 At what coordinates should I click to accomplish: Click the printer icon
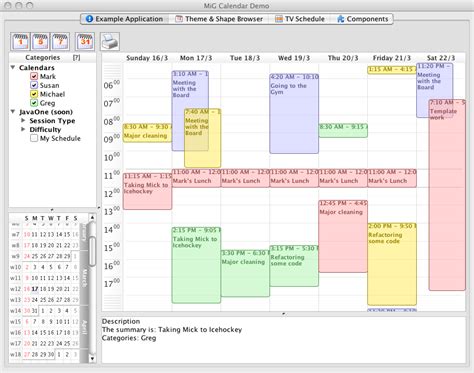(110, 42)
